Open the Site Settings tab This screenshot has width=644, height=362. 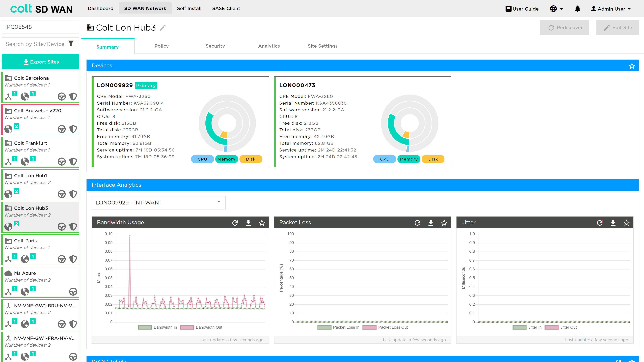pos(323,46)
